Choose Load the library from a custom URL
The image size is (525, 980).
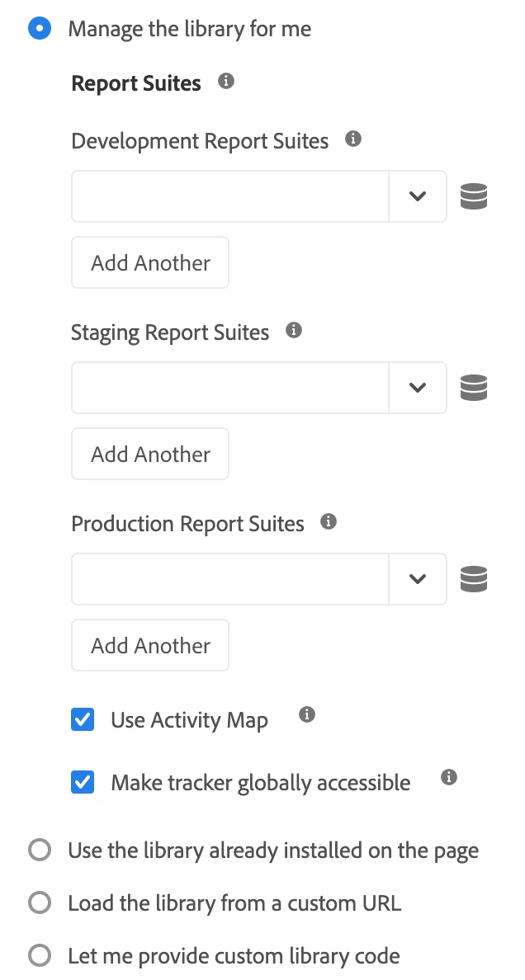[40, 903]
